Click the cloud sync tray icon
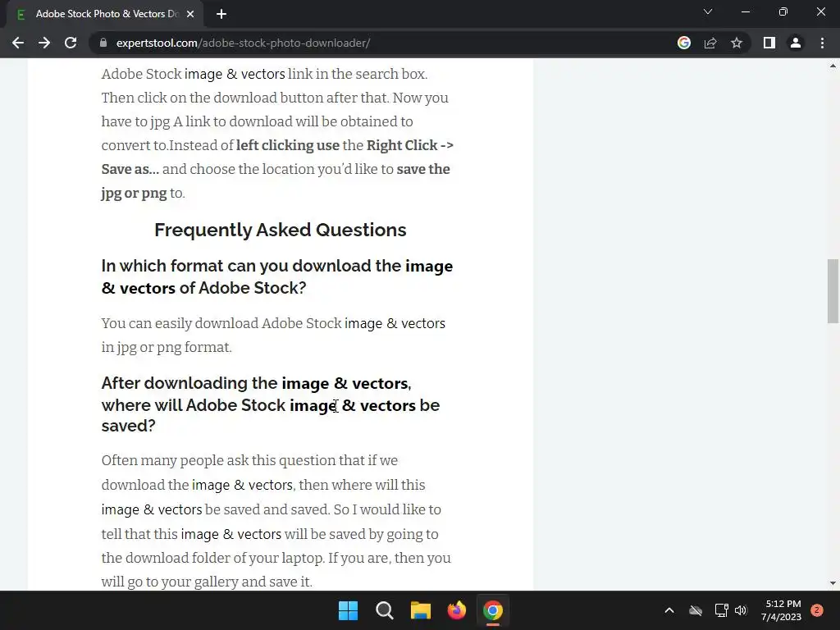840x630 pixels. 696,610
